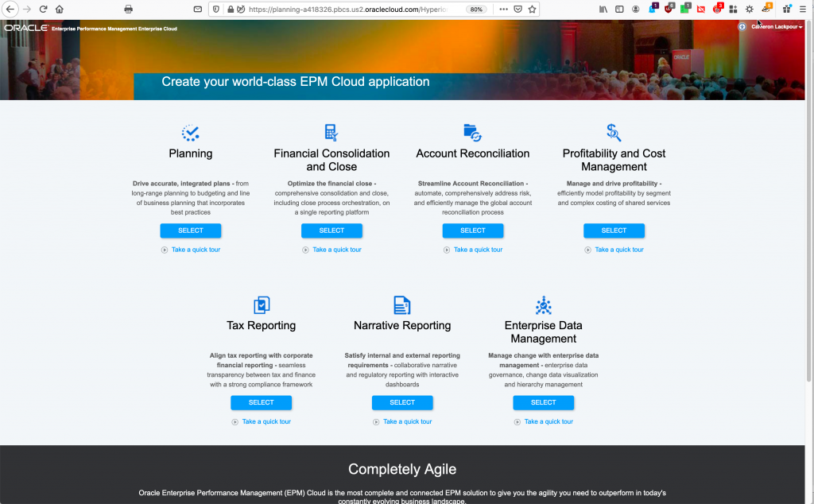Open the crossed-out screen extension icon

701,10
